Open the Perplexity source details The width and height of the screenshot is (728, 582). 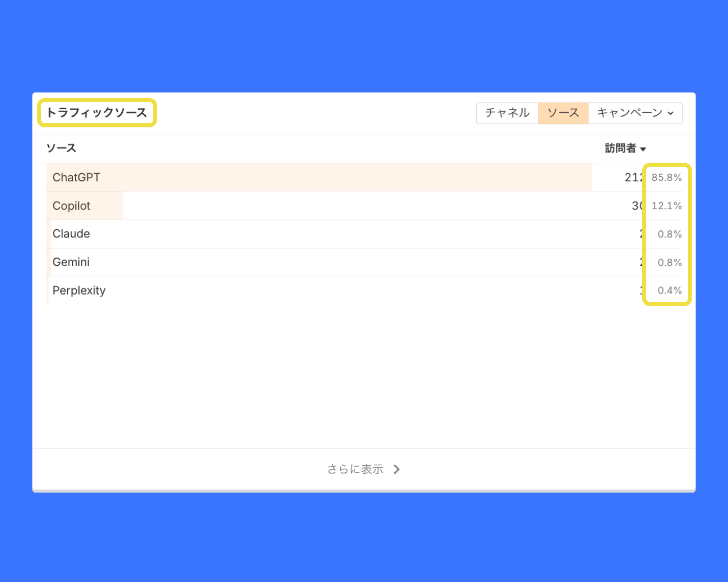click(79, 290)
